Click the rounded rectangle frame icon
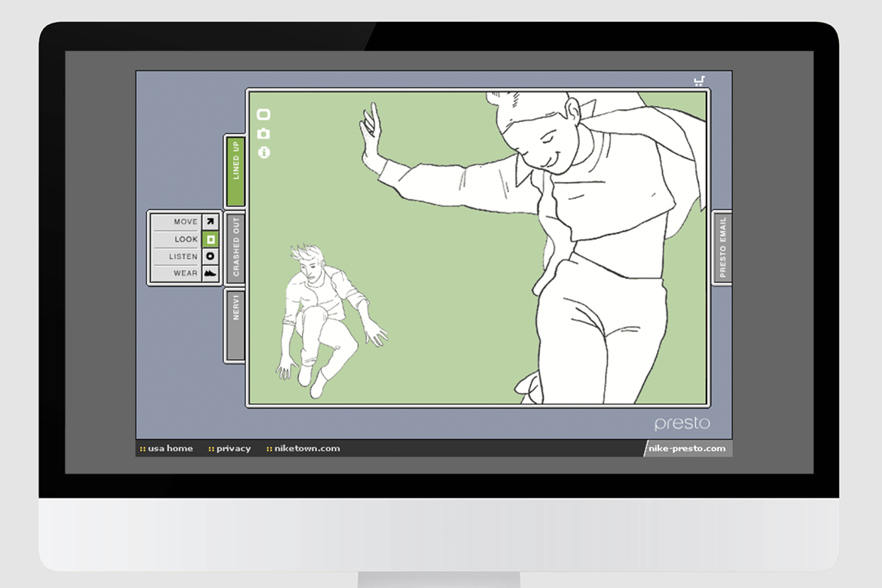 (x=264, y=114)
